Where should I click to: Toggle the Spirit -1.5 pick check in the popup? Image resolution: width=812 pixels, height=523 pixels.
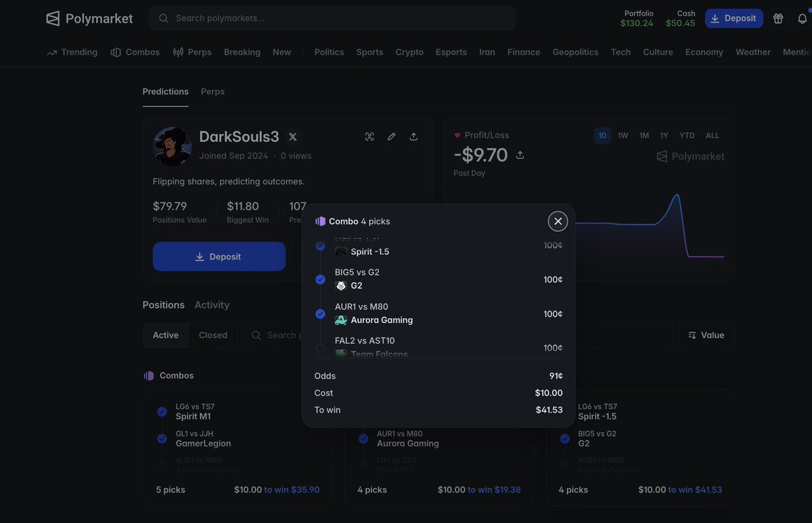(320, 246)
